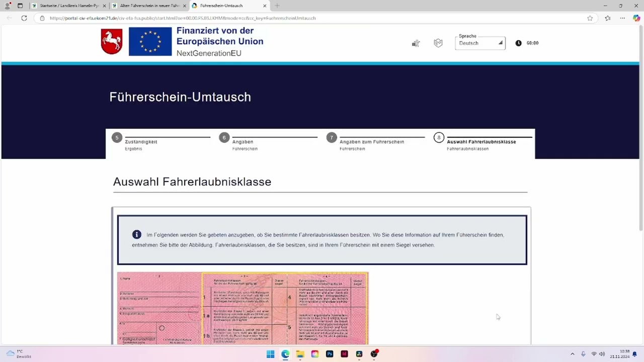
Task: Click the Edge profile avatar icon
Action: 7,6
